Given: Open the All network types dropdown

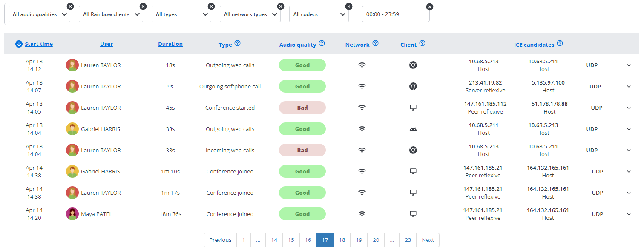Looking at the screenshot, I should 250,14.
